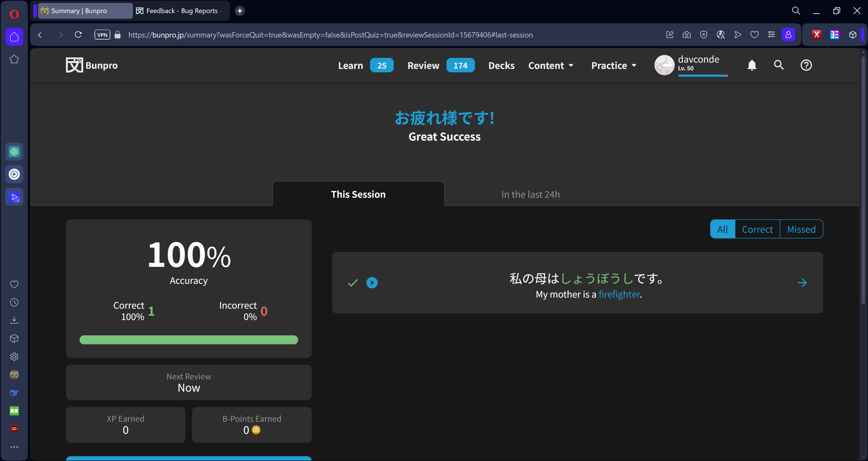
Task: Filter results by Correct
Action: pos(757,229)
